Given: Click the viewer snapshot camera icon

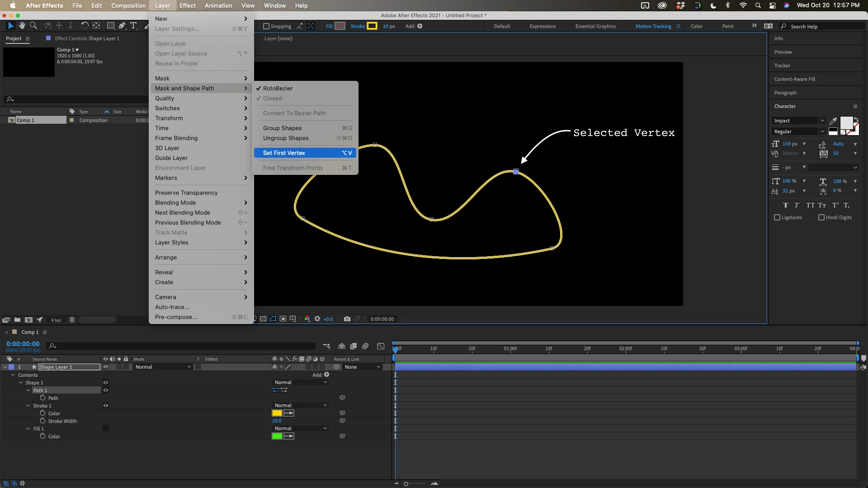Looking at the screenshot, I should point(347,319).
